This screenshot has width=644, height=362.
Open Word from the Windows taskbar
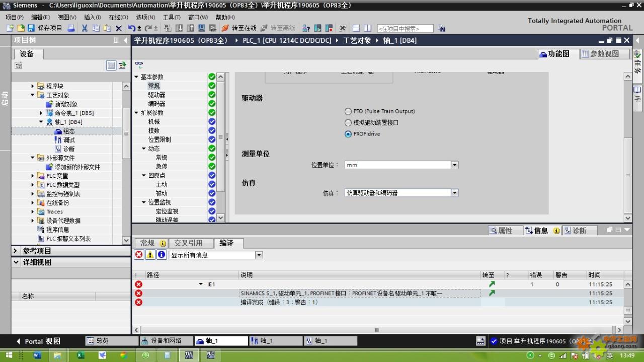37,355
